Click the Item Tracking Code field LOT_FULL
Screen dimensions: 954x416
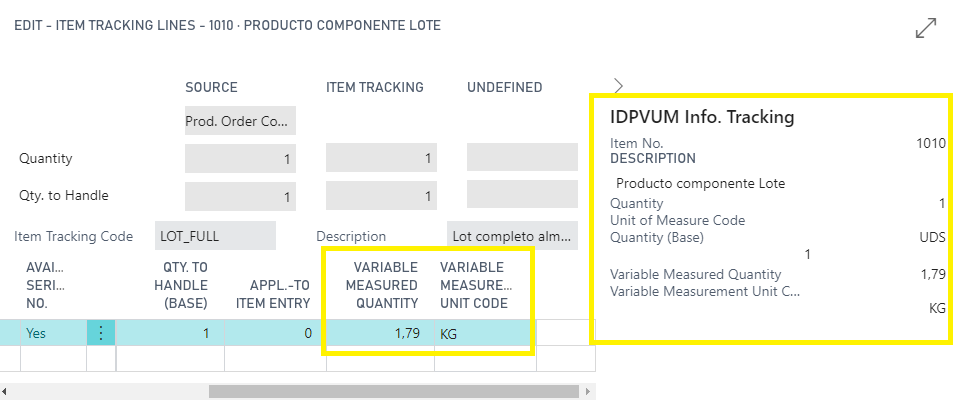(215, 236)
